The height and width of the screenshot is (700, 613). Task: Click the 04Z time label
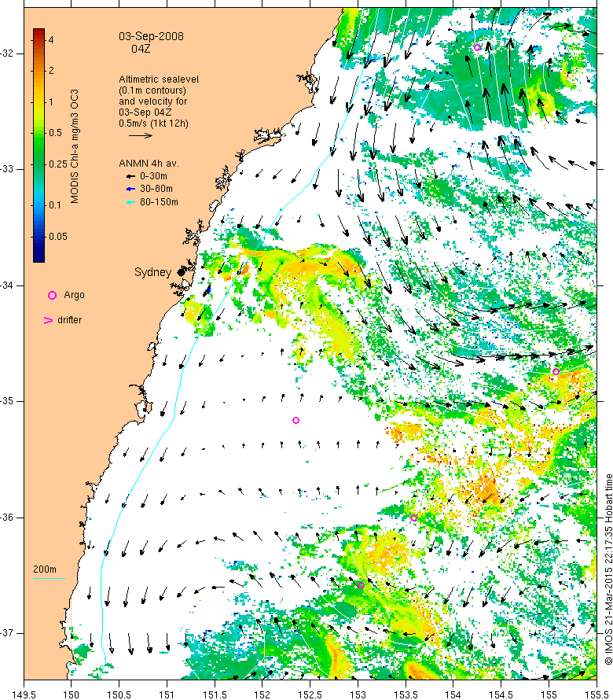141,49
